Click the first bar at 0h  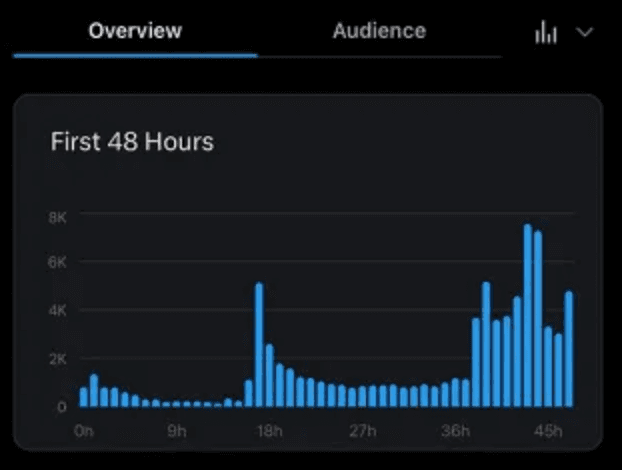tap(84, 397)
